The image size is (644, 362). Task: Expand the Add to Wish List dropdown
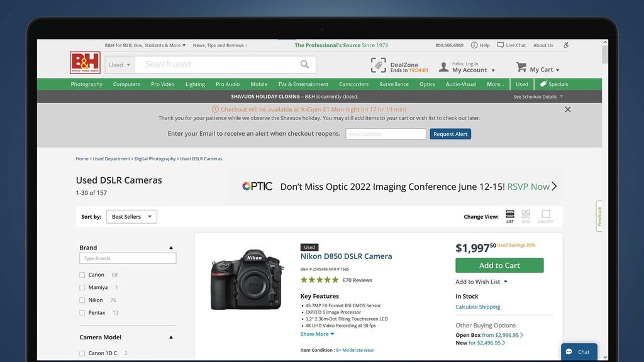pos(481,282)
